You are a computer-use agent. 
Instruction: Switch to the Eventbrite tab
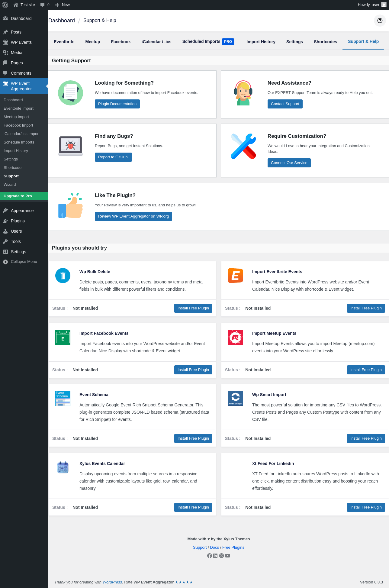(64, 42)
